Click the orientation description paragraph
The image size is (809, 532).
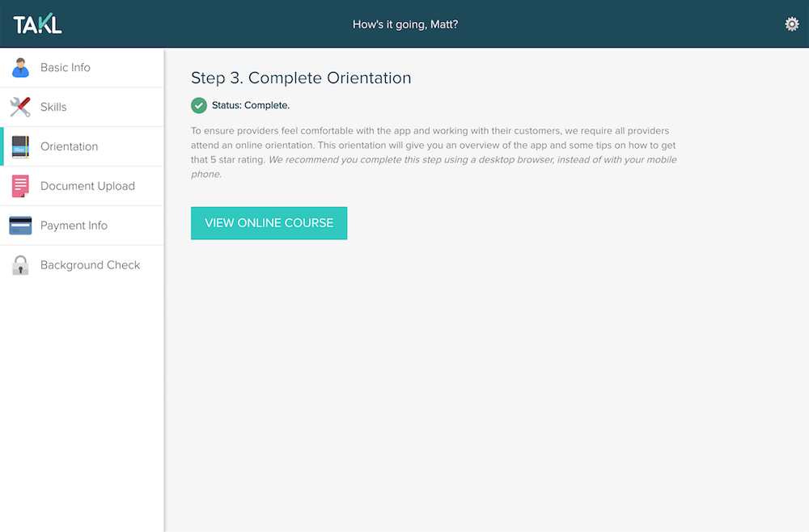[x=434, y=152]
